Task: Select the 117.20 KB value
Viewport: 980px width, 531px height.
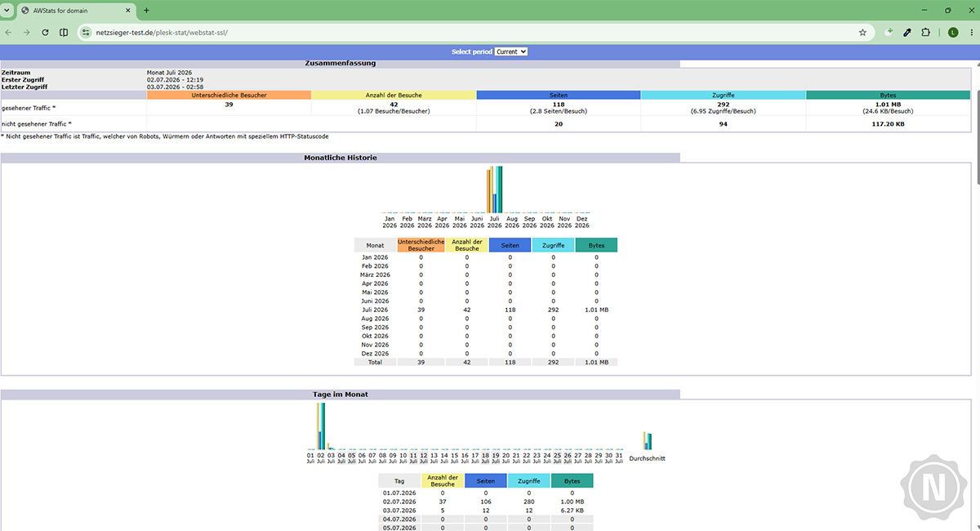Action: pyautogui.click(x=888, y=123)
